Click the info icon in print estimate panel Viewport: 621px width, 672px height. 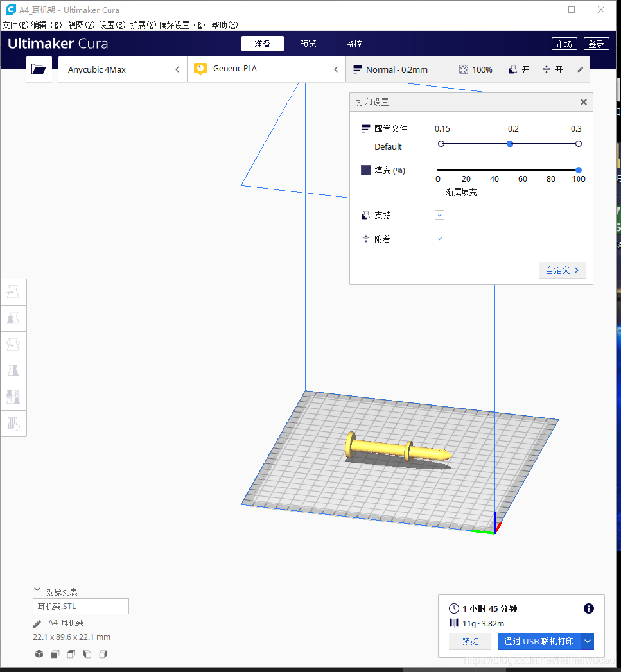point(588,608)
